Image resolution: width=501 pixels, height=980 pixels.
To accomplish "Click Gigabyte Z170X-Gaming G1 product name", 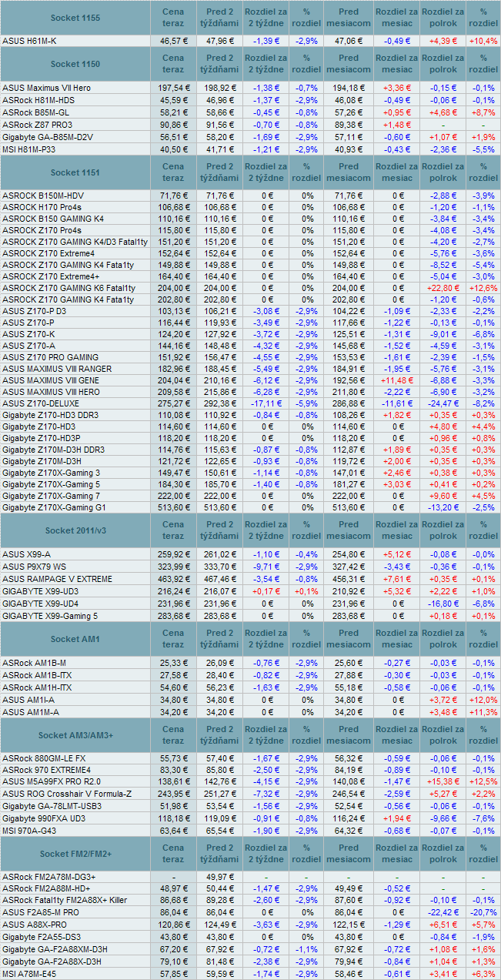I will point(52,507).
